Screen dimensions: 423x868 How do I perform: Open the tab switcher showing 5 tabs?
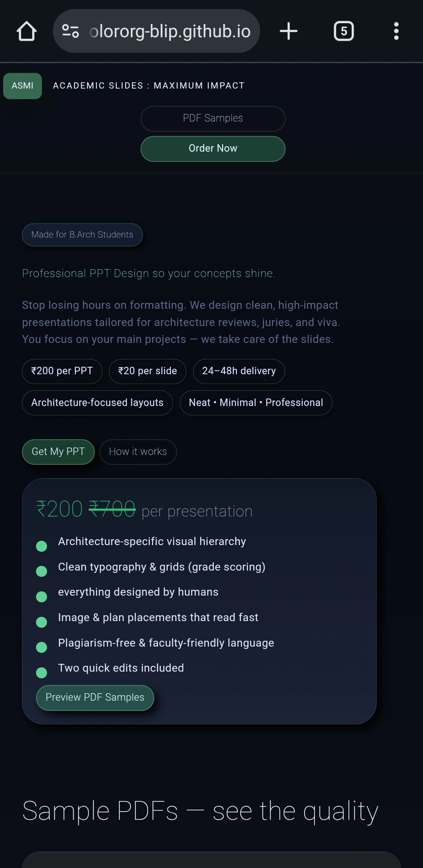(343, 31)
